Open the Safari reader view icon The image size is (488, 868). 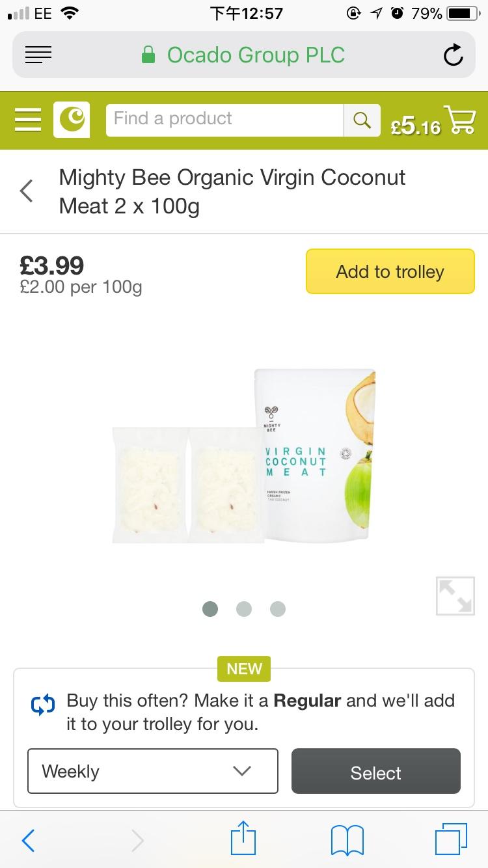(38, 55)
